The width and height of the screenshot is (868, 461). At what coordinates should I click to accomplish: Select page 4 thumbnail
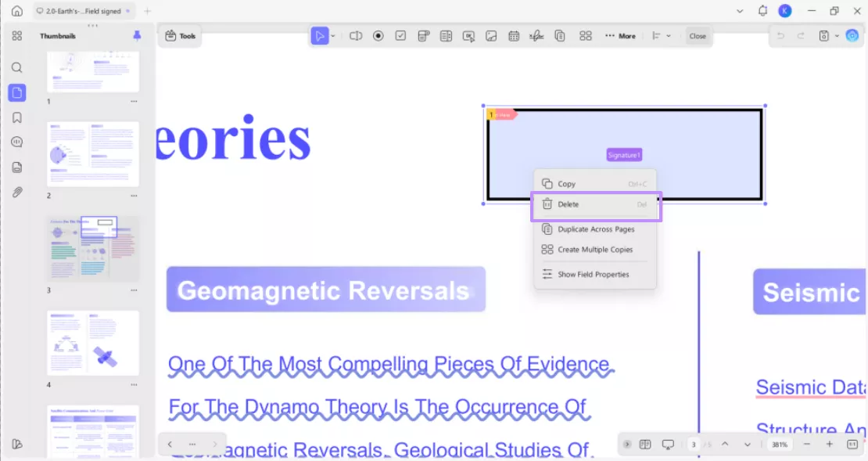(x=93, y=343)
